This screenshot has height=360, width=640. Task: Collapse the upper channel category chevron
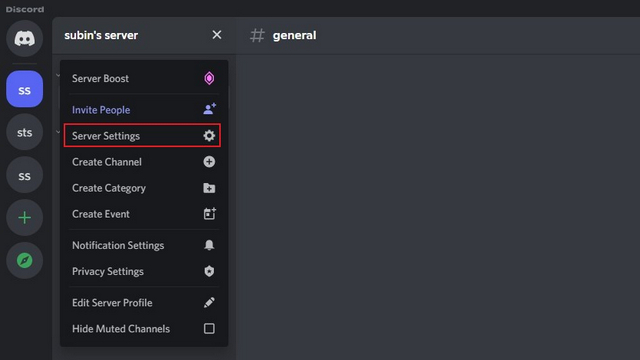click(58, 75)
